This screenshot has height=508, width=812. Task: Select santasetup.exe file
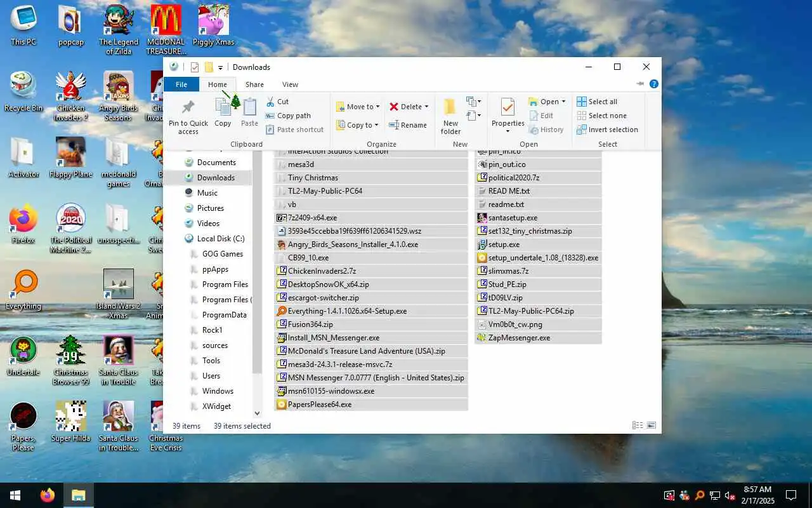538,218
